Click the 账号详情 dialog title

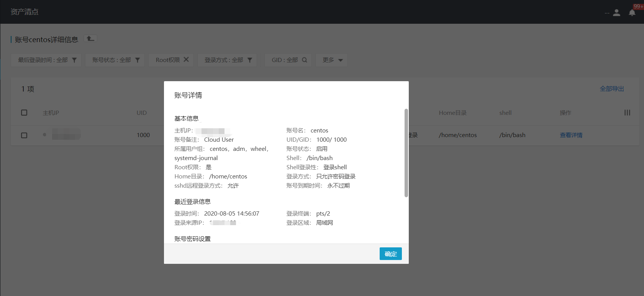tap(188, 95)
